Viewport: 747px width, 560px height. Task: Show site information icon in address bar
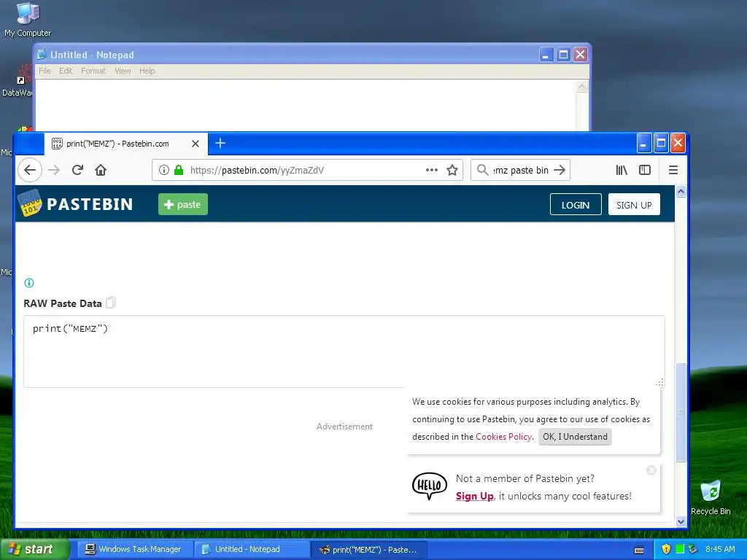coord(164,170)
